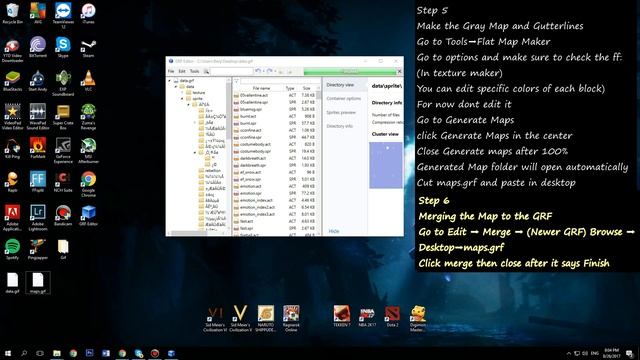640x360 pixels.
Task: Open the Windows Start menu
Action: coord(7,353)
